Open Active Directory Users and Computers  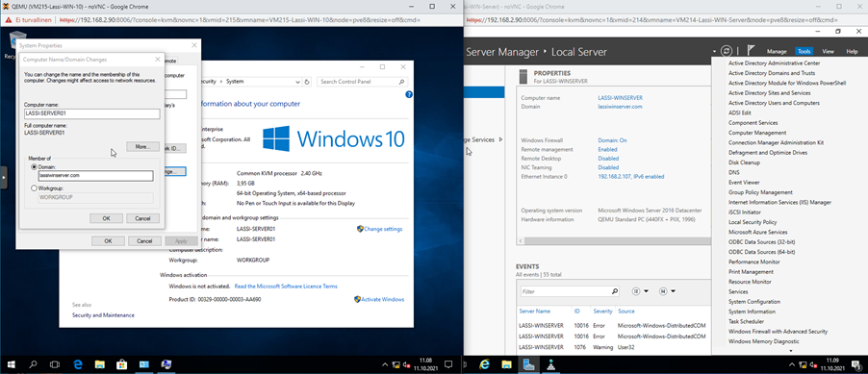pyautogui.click(x=774, y=103)
